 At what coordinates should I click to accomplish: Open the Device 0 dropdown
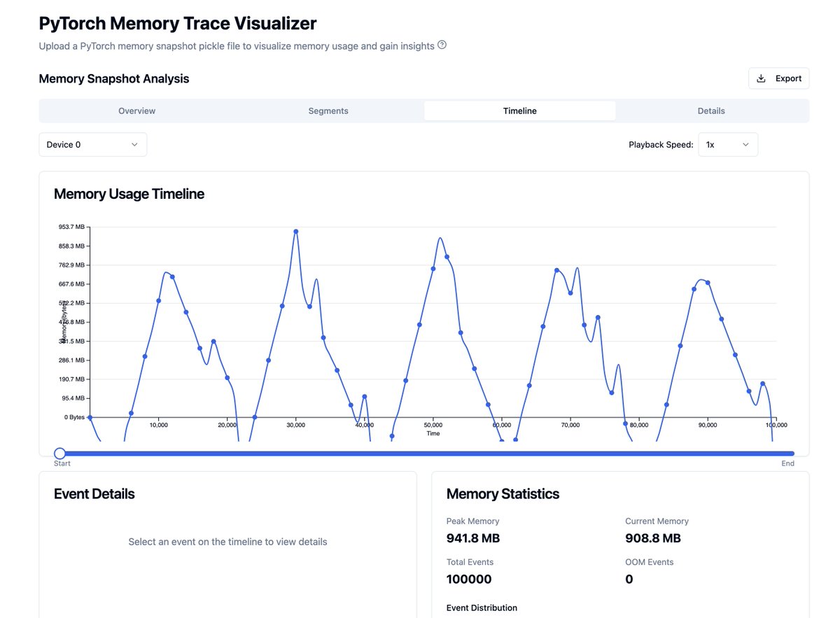click(93, 144)
